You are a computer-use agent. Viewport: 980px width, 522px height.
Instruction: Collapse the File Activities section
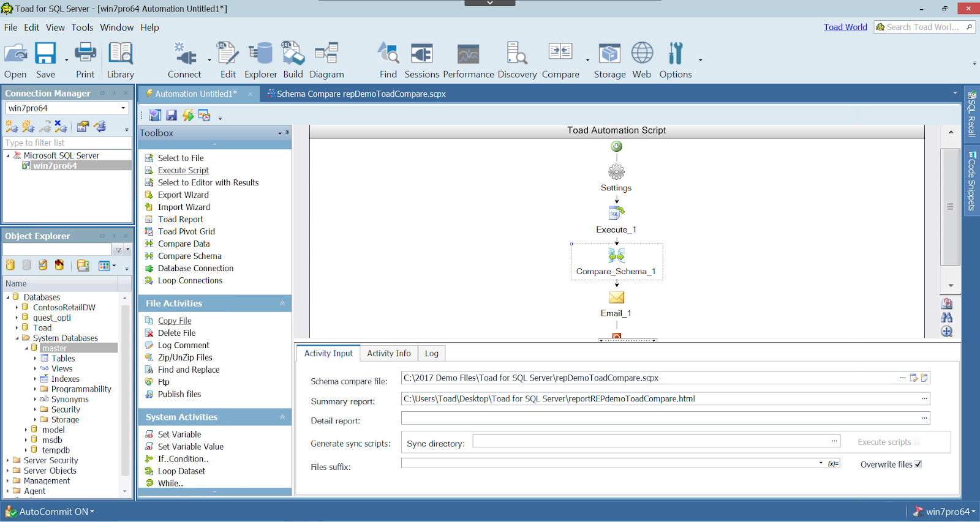click(282, 304)
